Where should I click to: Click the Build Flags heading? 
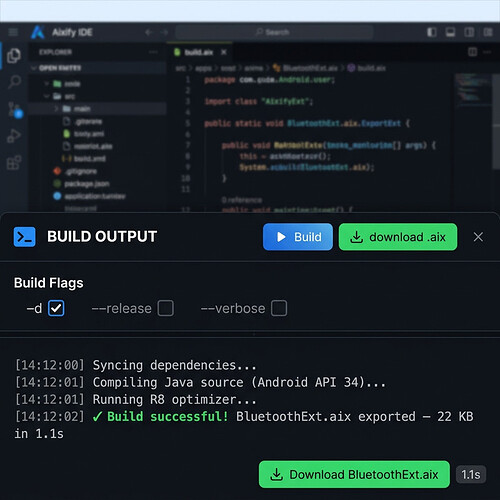pyautogui.click(x=49, y=283)
